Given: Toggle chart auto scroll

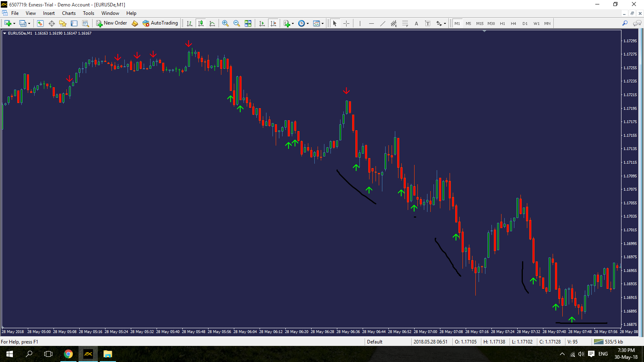Looking at the screenshot, I should coord(262,23).
